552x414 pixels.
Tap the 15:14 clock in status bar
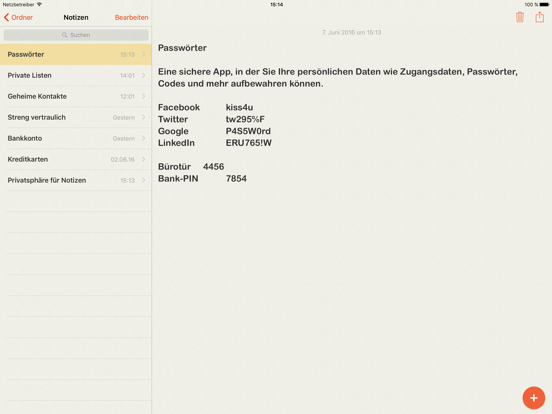(x=276, y=5)
